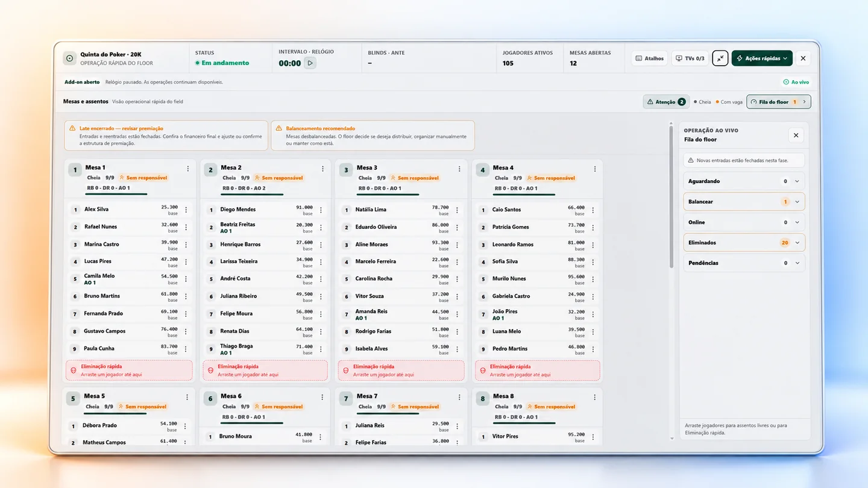Open the Mesa 8 three-dot menu
The image size is (868, 488).
click(x=595, y=398)
